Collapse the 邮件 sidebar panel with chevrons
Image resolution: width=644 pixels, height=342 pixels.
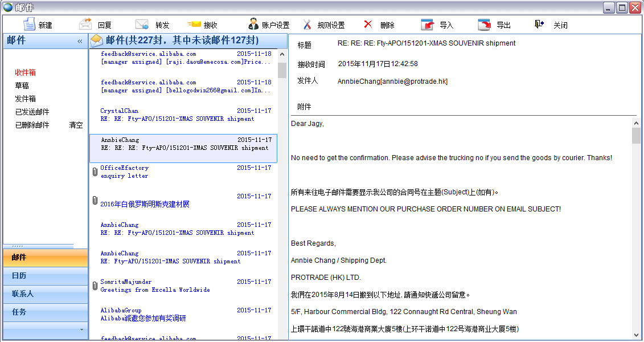pyautogui.click(x=80, y=41)
